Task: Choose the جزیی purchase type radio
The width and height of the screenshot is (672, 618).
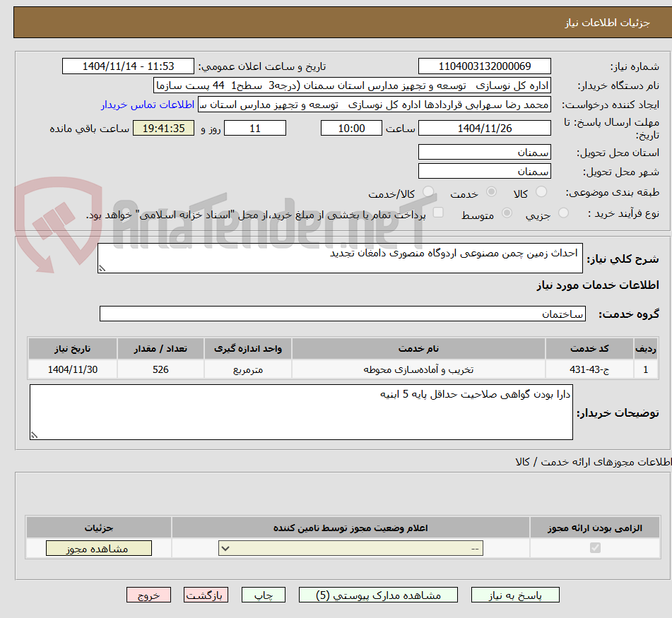Action: (563, 213)
